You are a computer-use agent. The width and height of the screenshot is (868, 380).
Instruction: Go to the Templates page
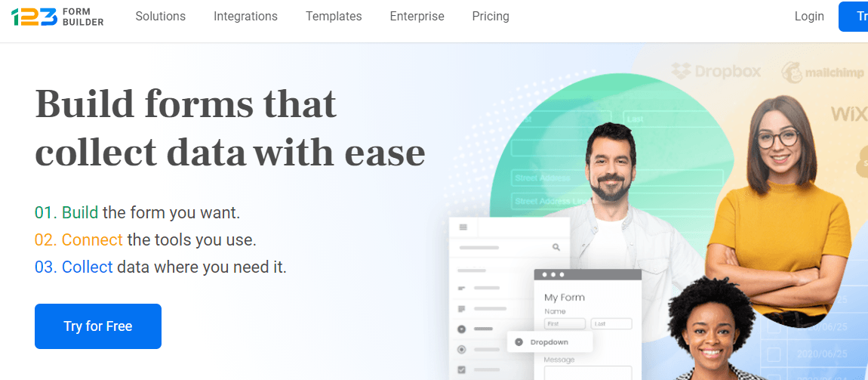tap(334, 16)
